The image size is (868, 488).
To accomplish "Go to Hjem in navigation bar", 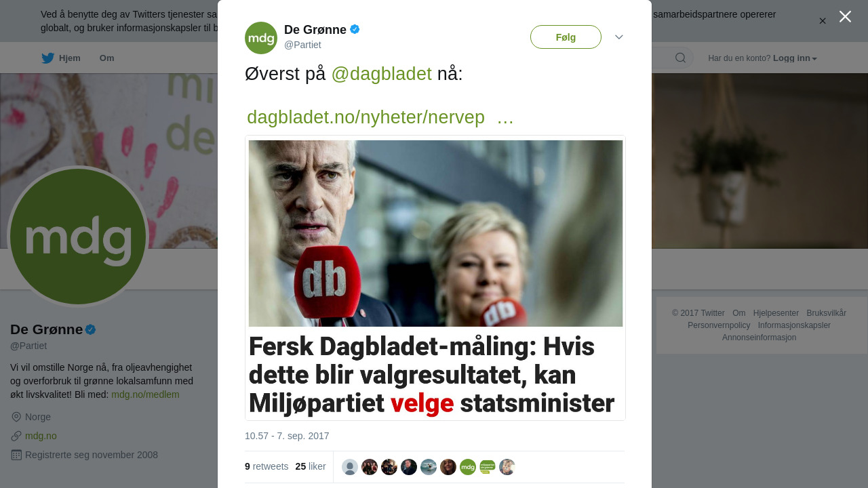I will (70, 58).
